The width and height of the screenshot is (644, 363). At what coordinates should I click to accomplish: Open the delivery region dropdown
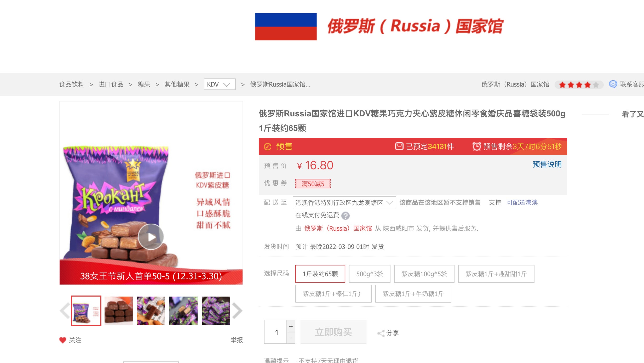click(x=344, y=203)
